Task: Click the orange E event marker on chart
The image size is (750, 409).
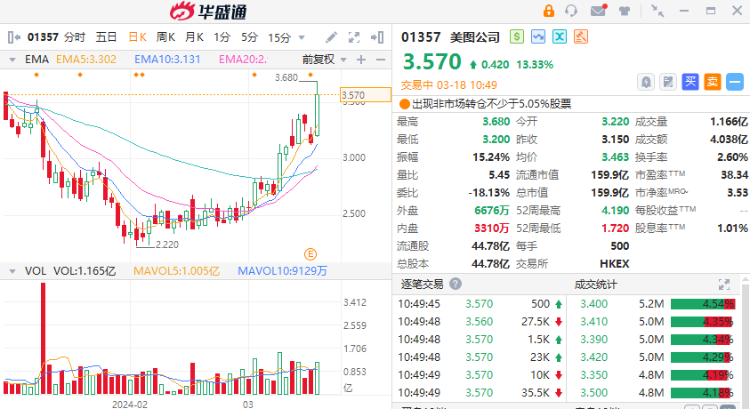Action: click(310, 254)
